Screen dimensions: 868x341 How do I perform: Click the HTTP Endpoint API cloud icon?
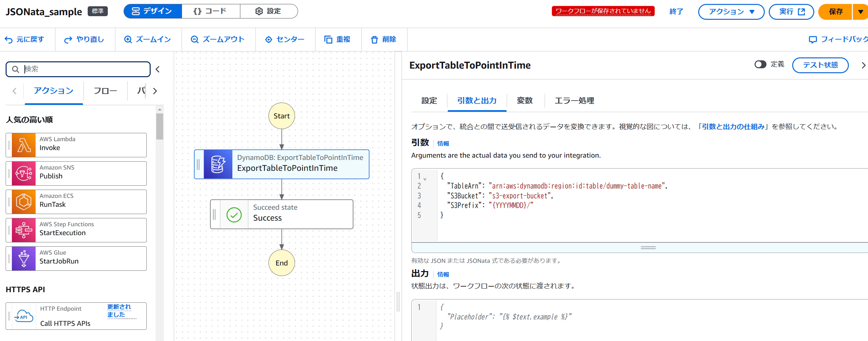(24, 316)
